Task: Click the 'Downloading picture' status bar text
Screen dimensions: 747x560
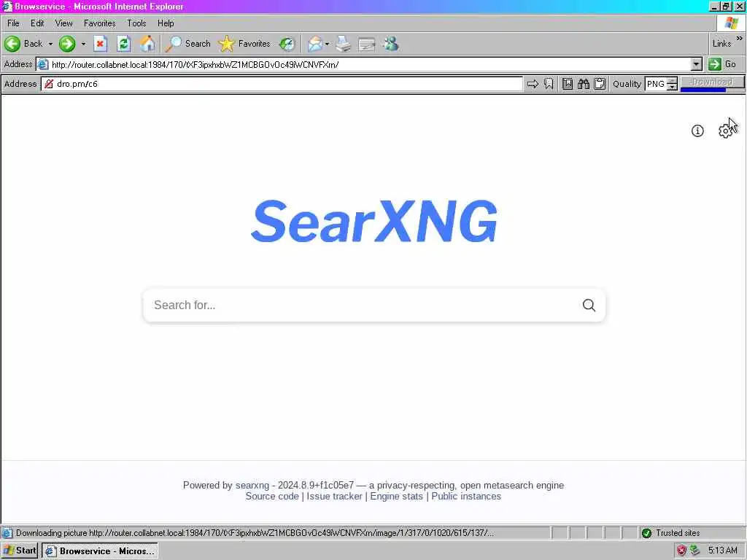Action: click(255, 533)
